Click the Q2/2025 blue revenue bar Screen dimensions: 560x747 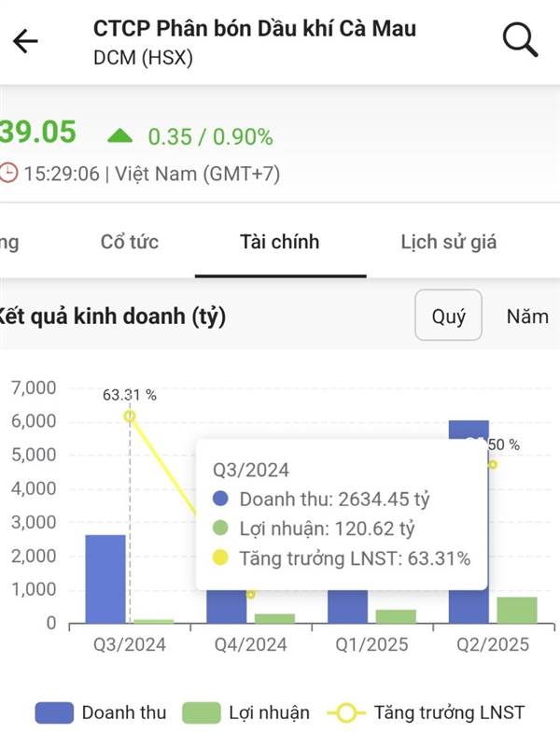469,522
